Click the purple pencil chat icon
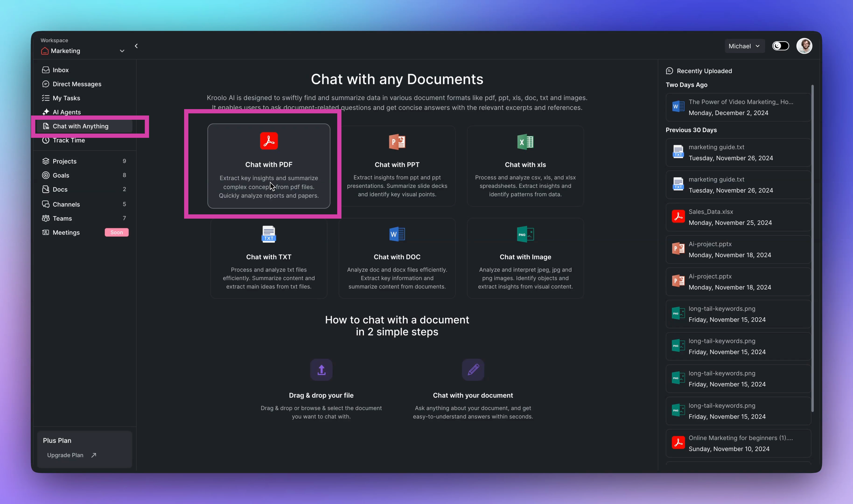 (473, 370)
